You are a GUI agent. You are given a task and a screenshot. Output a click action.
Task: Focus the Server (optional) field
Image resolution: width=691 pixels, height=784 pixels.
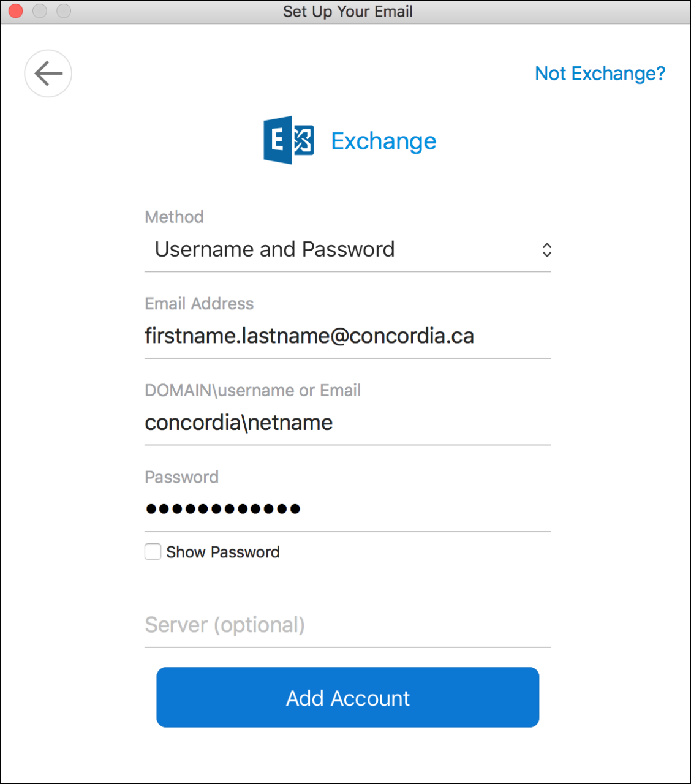(x=348, y=625)
